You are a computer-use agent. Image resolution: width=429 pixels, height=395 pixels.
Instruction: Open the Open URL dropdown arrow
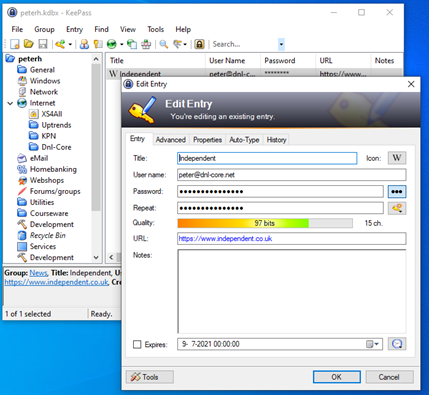coord(122,44)
